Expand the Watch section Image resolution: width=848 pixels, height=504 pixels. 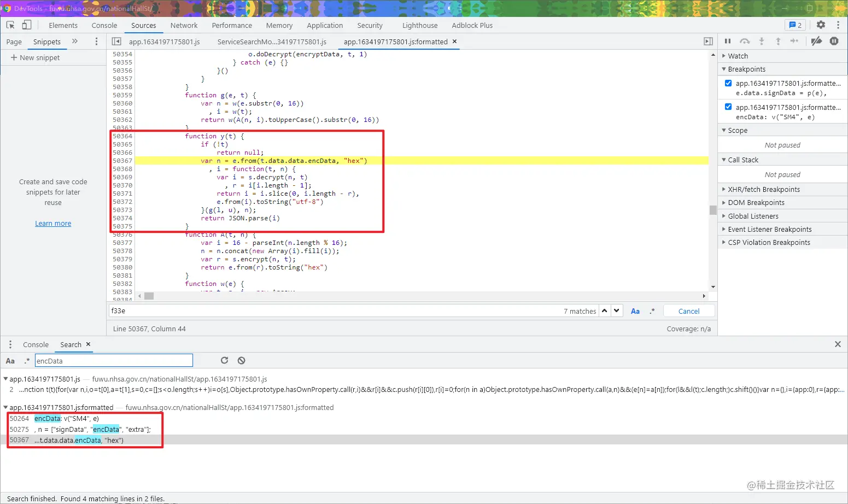pos(782,56)
